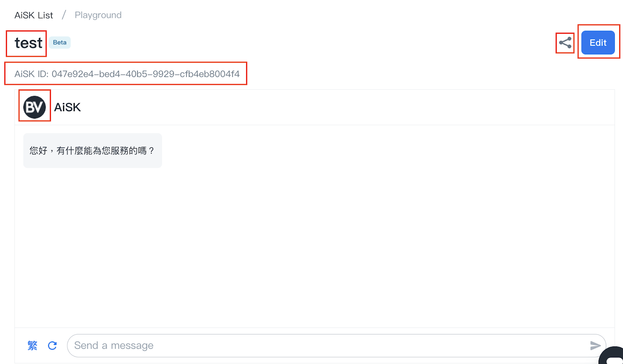This screenshot has height=364, width=623.
Task: Go back to AiSK List breadcrumb
Action: 33,15
